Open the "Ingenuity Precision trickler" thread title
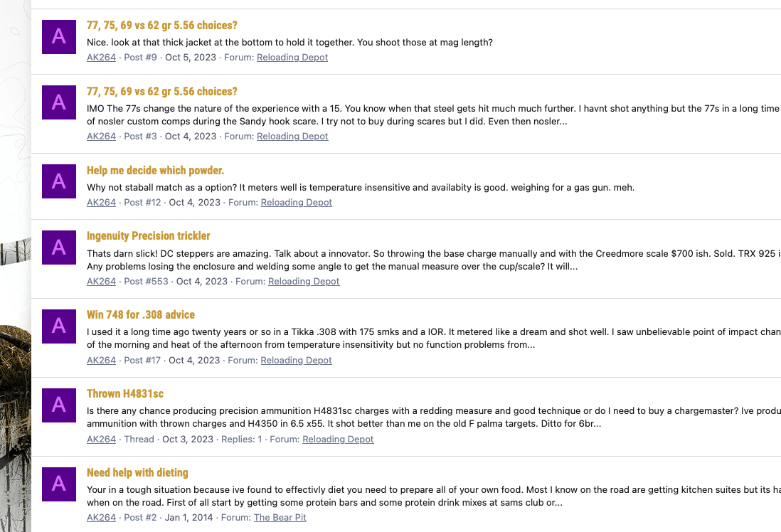The image size is (781, 532). pyautogui.click(x=149, y=235)
